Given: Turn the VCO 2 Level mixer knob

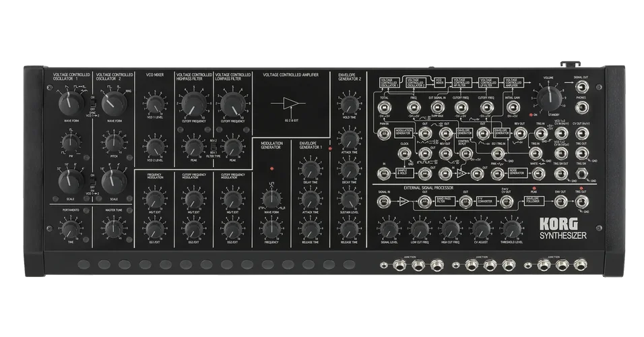Looking at the screenshot, I should 155,147.
